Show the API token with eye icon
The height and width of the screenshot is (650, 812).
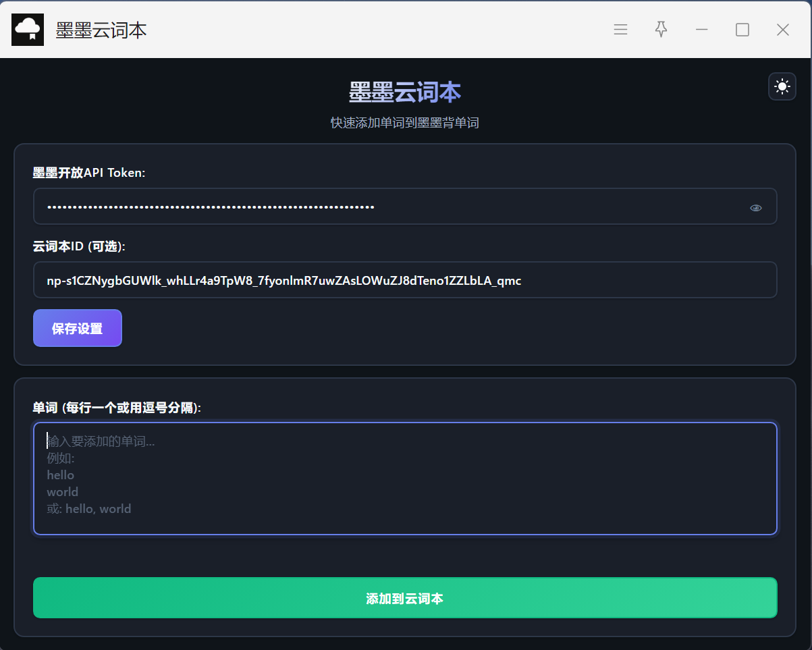click(756, 207)
